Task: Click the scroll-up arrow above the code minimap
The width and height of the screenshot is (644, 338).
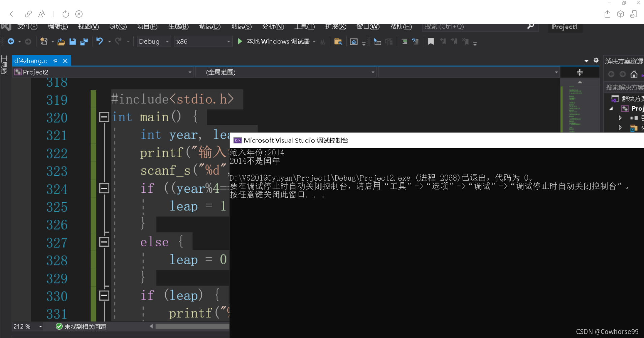Action: [580, 82]
